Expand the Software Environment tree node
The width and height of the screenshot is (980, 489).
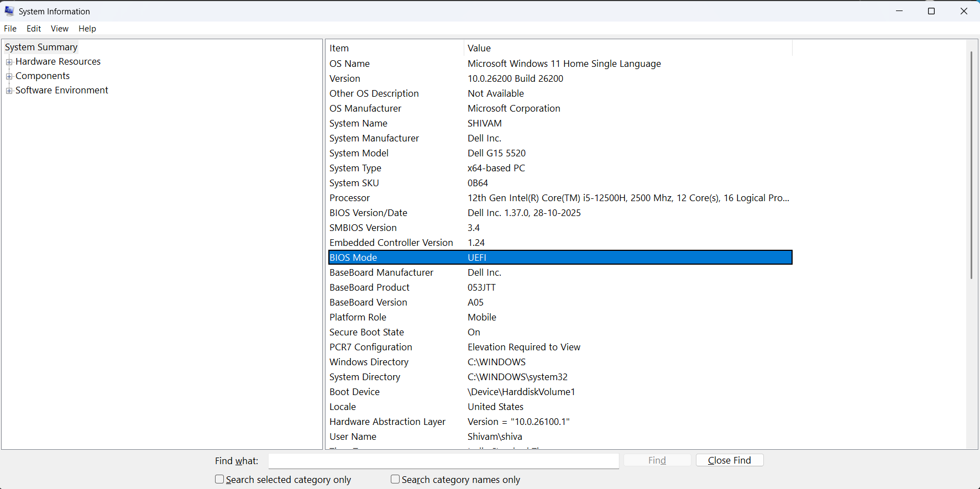(9, 91)
